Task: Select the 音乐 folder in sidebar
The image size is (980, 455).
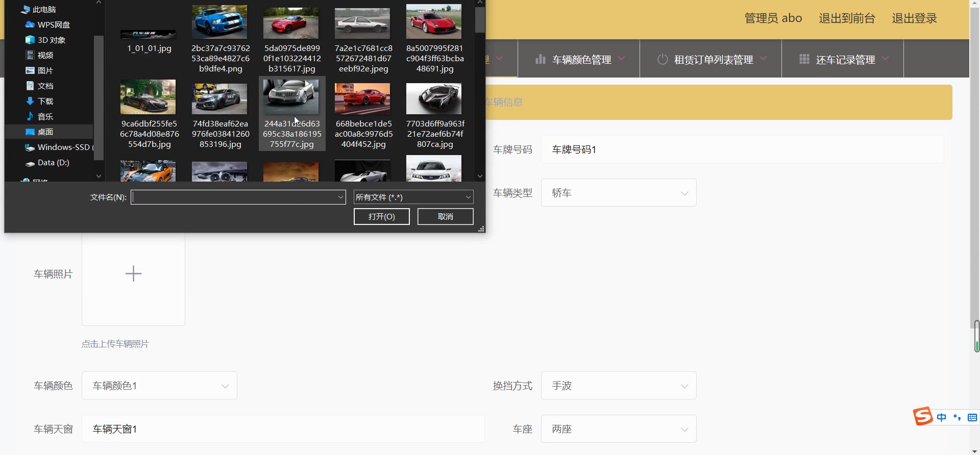Action: click(45, 116)
